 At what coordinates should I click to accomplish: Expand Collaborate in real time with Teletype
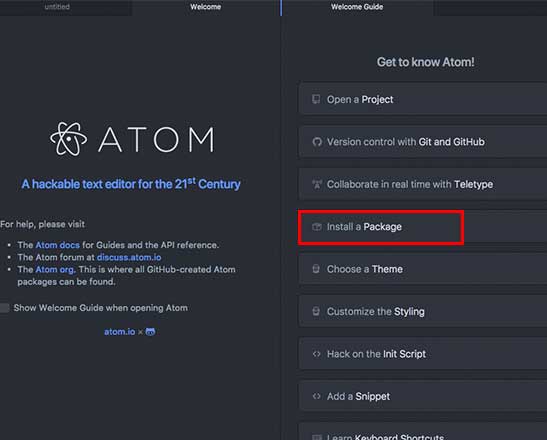423,184
